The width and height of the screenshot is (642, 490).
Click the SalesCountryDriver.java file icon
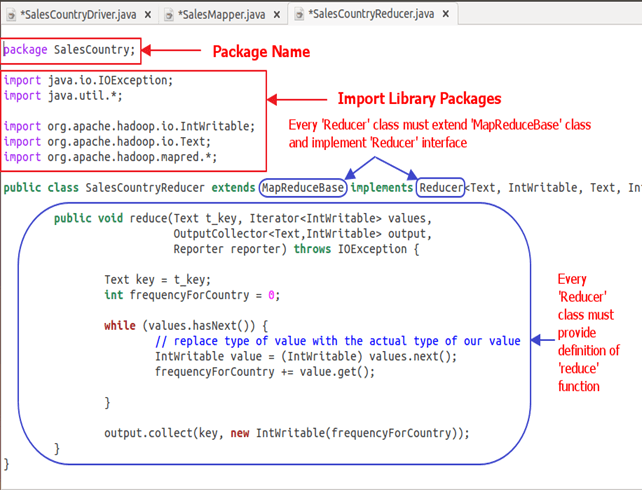pos(10,14)
